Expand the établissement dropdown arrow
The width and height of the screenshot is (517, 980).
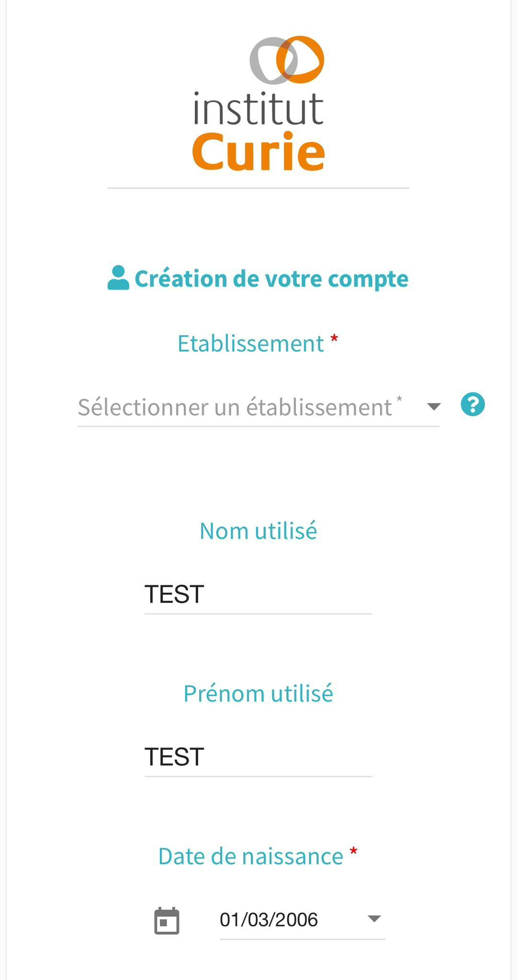coord(433,407)
